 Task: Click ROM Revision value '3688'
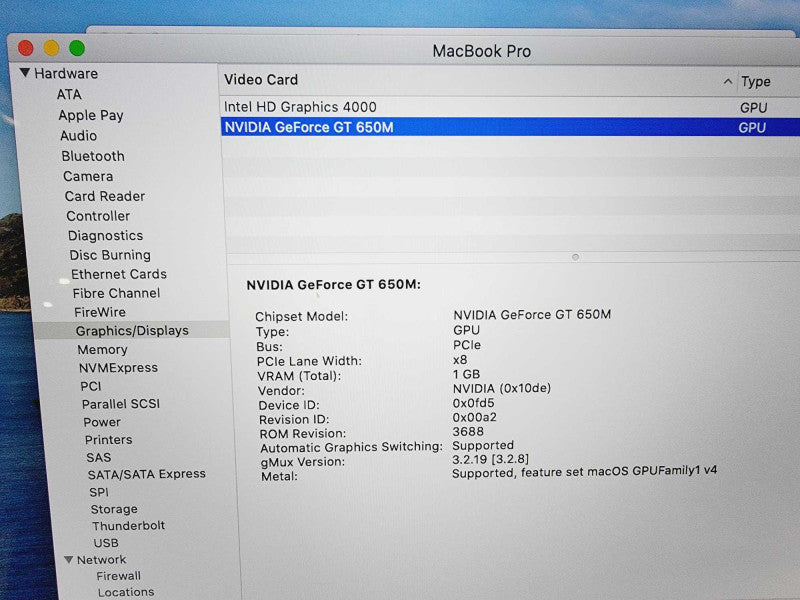point(468,431)
